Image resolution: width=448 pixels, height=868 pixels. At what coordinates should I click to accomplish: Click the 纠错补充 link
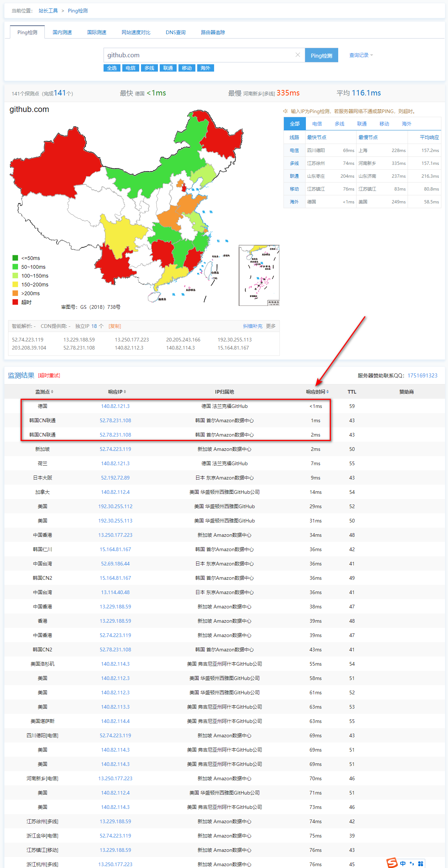pos(253,326)
